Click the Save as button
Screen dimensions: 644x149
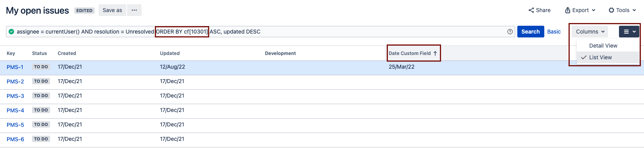112,10
